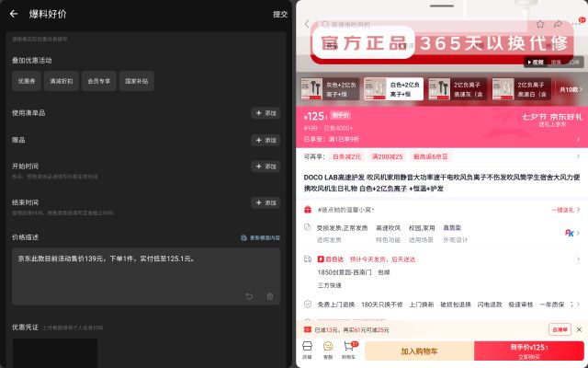Switch the gallery to 视频

[536, 63]
